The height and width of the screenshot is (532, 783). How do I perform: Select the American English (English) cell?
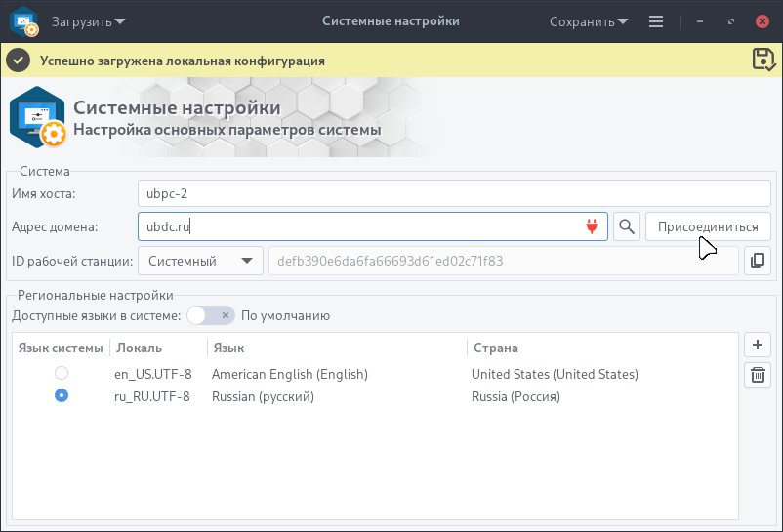pos(290,374)
